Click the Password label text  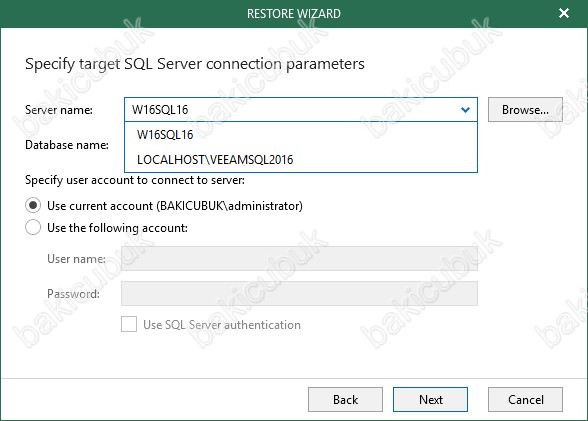tap(74, 294)
